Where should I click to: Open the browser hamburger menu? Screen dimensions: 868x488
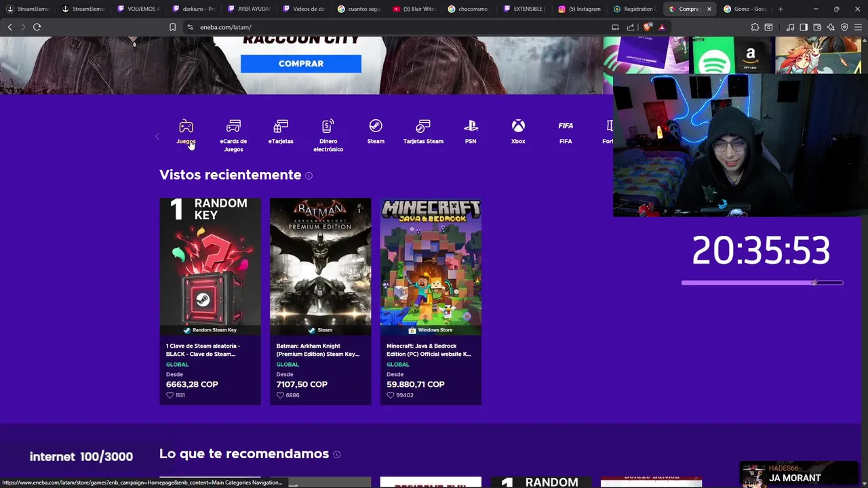(858, 27)
